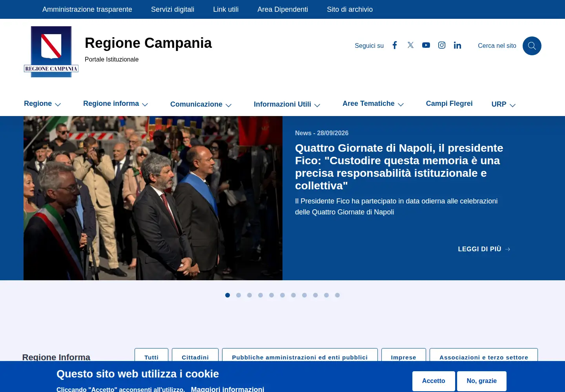
Task: Open Link utili in top bar
Action: 226,9
